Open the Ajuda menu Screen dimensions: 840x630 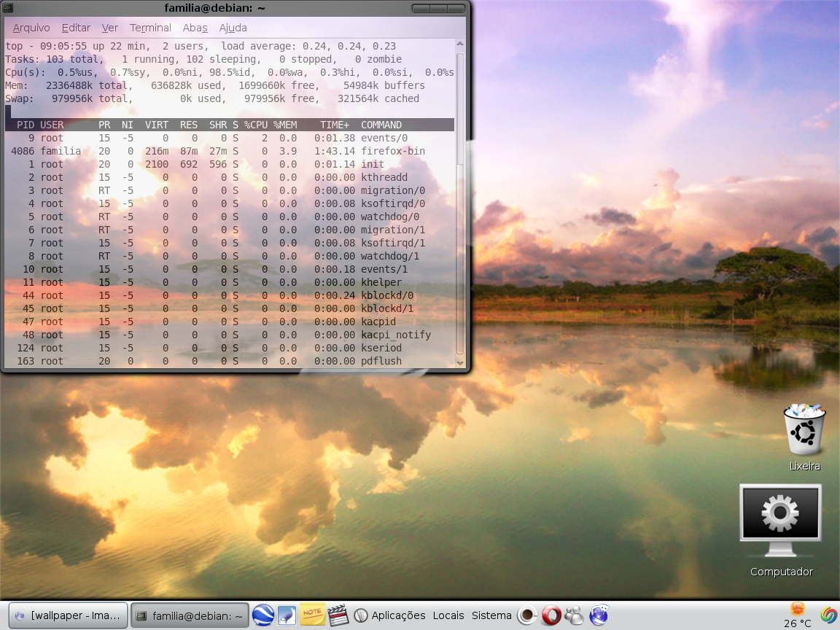pos(233,28)
